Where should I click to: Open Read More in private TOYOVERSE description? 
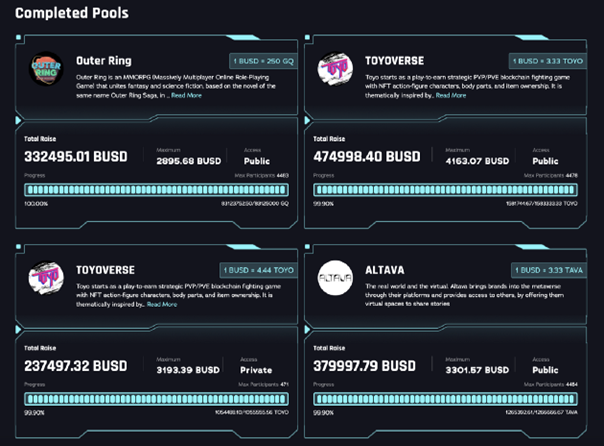(162, 304)
